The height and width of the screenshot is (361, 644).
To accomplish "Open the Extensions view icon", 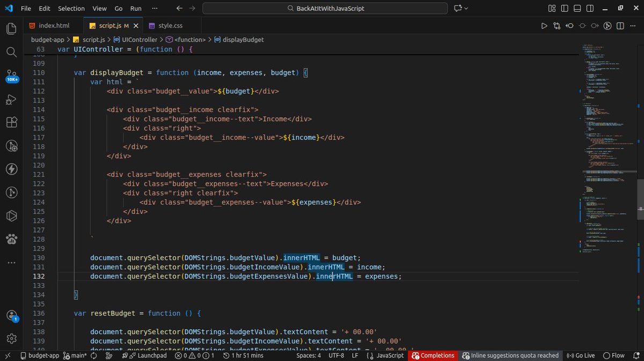I will [11, 122].
